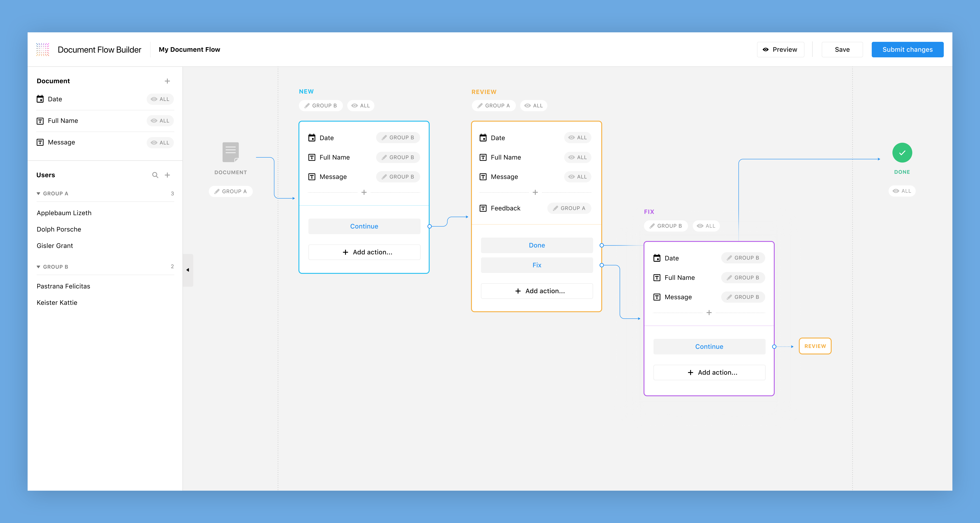
Task: Click the pencil GROUP B tag on Message in NEW node
Action: 398,177
